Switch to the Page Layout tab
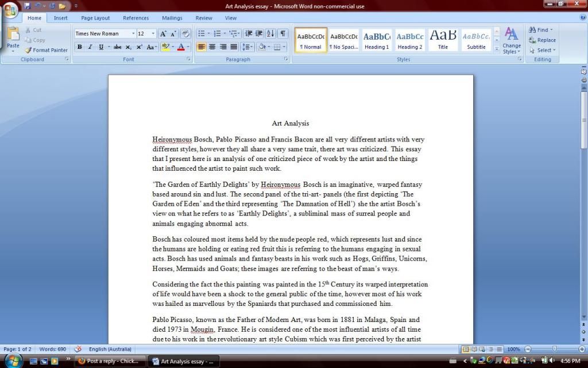Viewport: 588px width, 368px height. [95, 18]
